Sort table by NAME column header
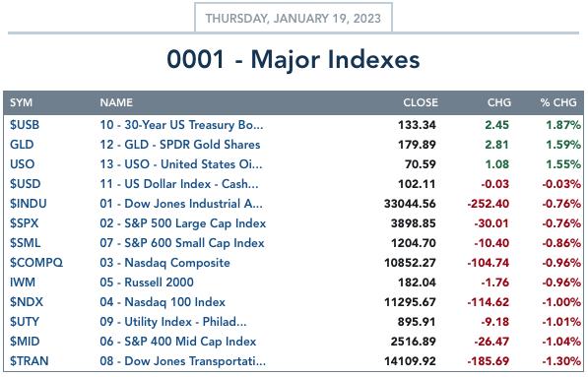This screenshot has width=588, height=377. 116,102
